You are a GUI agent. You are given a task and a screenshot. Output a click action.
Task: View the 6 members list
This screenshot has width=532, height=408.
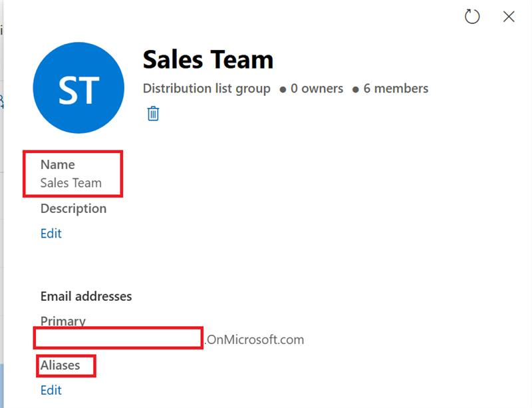397,89
